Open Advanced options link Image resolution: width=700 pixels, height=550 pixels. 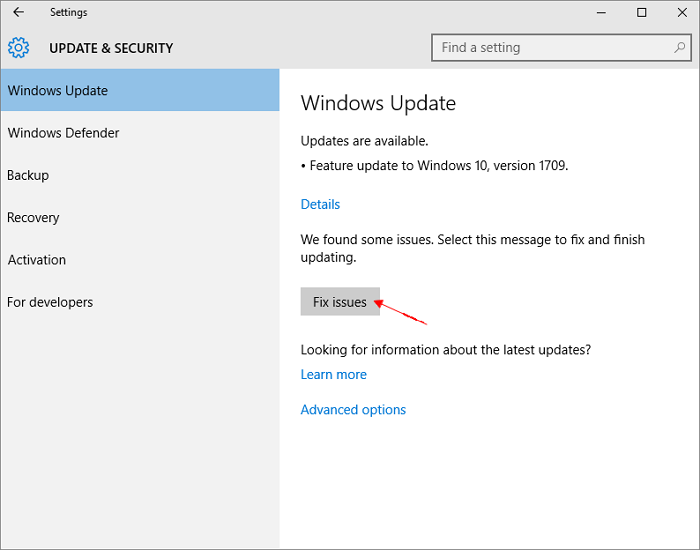pyautogui.click(x=353, y=409)
